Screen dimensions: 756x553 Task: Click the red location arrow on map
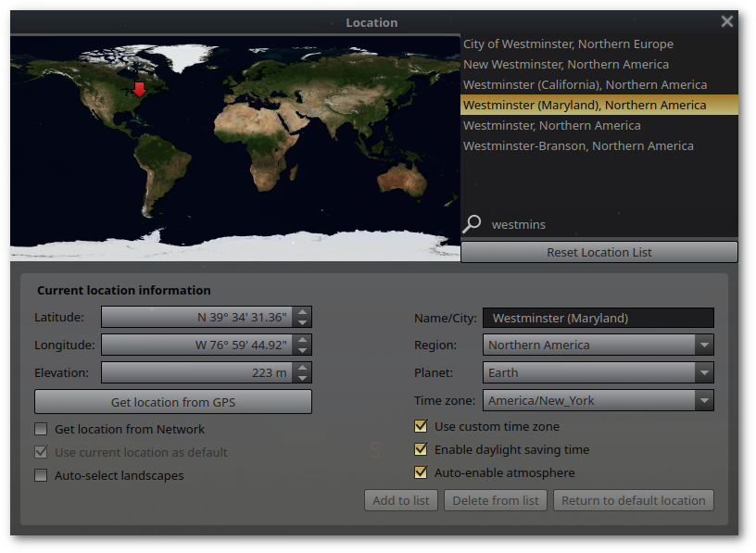[x=139, y=89]
